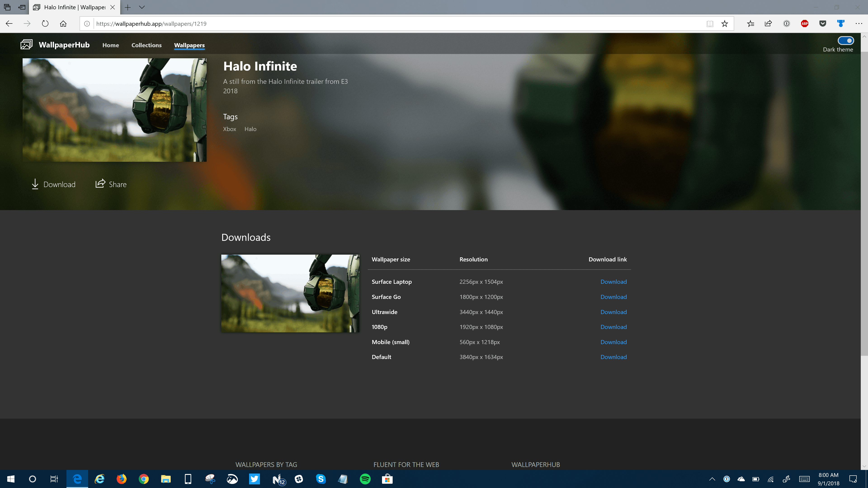Open Cortana search in the taskbar
The width and height of the screenshot is (868, 488).
click(x=32, y=479)
